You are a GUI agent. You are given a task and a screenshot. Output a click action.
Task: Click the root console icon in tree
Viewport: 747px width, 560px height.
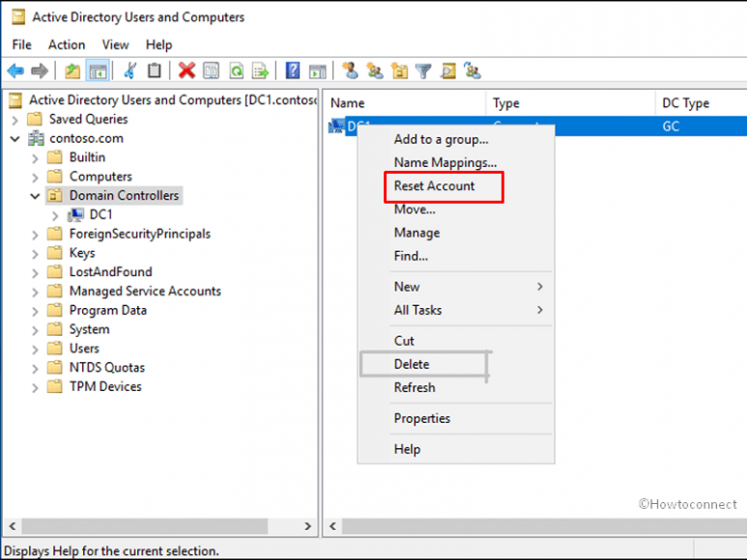point(15,99)
